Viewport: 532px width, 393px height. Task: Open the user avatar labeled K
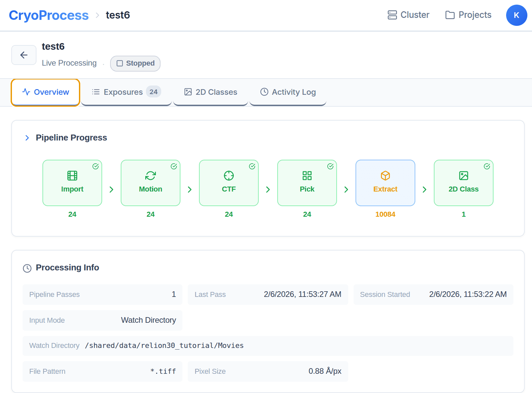point(516,15)
